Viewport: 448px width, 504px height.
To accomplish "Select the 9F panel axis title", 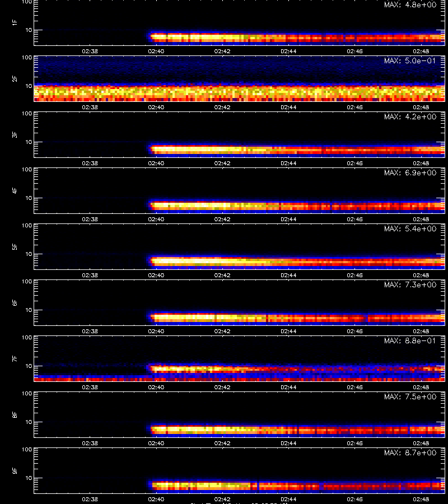I will point(15,470).
